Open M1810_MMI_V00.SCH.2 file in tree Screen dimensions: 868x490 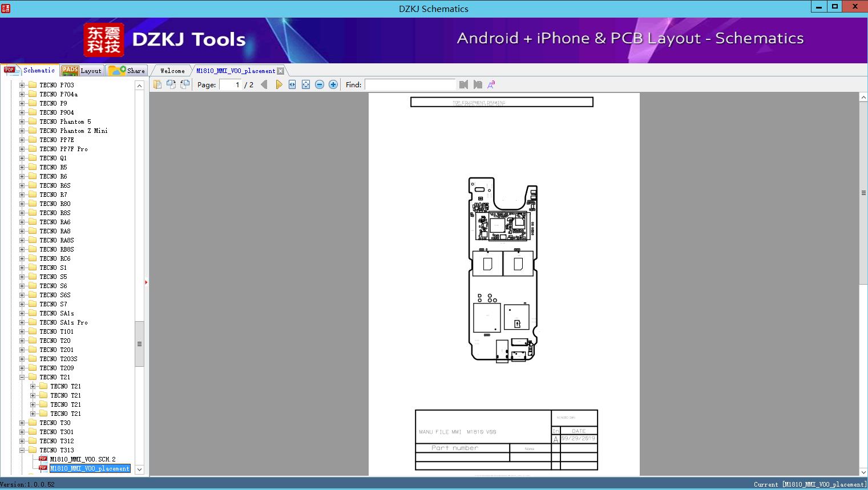tap(82, 459)
